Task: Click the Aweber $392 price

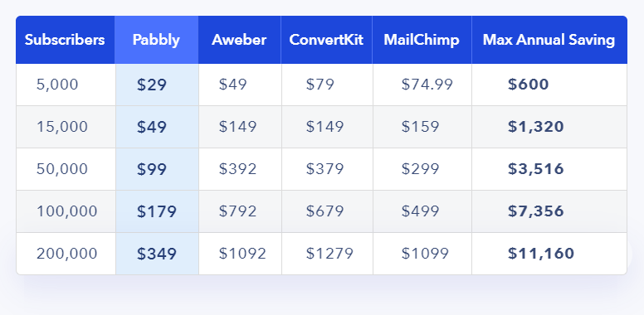Action: pos(237,169)
